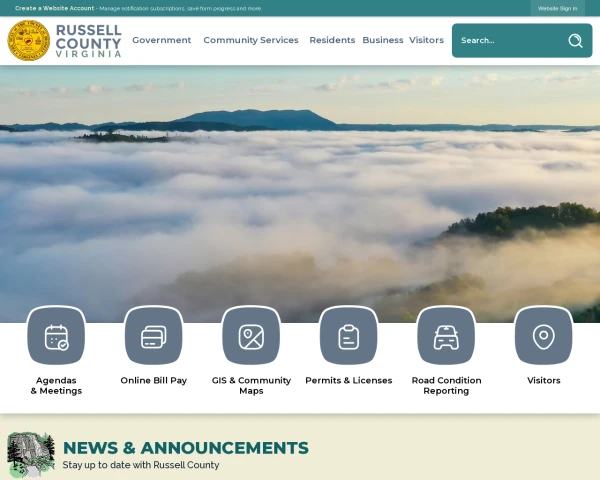Screen dimensions: 600x480
Task: Click the Website Sign In button
Action: coord(557,8)
